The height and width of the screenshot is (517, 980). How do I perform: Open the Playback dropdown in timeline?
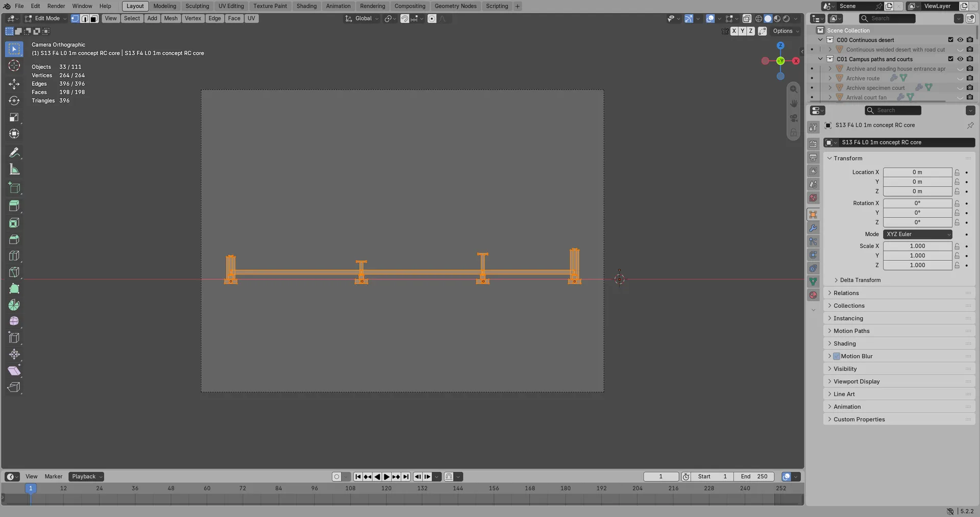[86, 477]
